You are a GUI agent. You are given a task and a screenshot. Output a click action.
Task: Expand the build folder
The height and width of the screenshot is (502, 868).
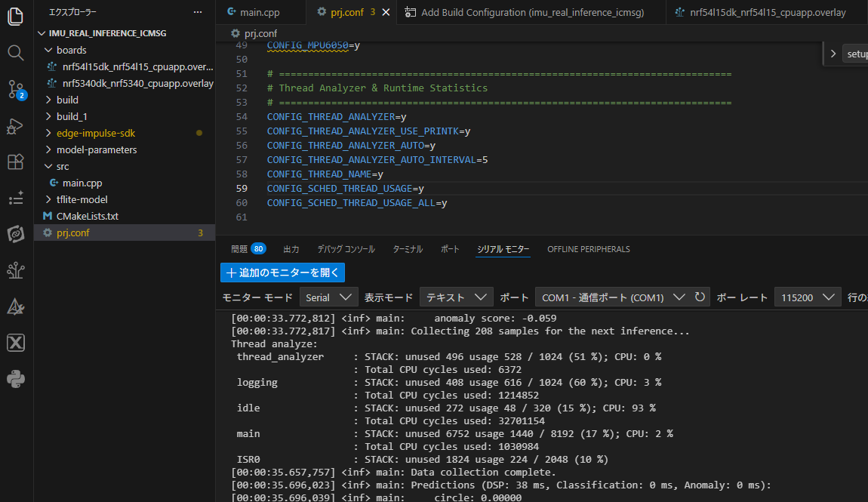(67, 100)
